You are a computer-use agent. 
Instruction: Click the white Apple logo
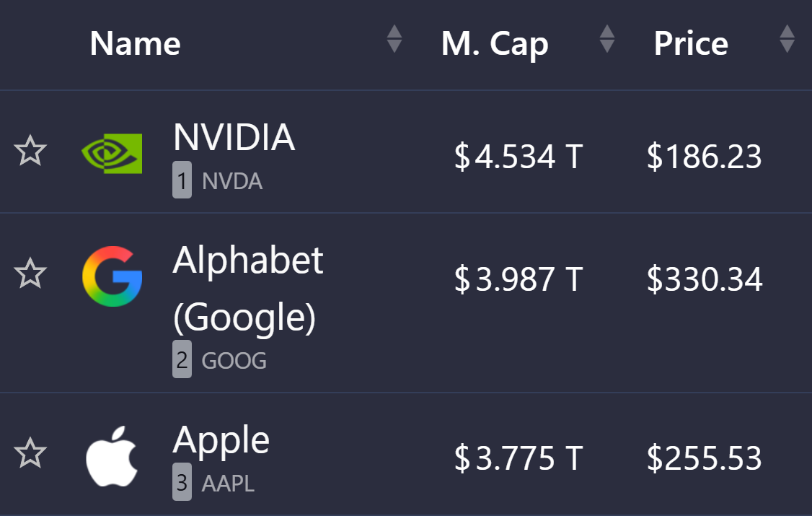pos(112,456)
